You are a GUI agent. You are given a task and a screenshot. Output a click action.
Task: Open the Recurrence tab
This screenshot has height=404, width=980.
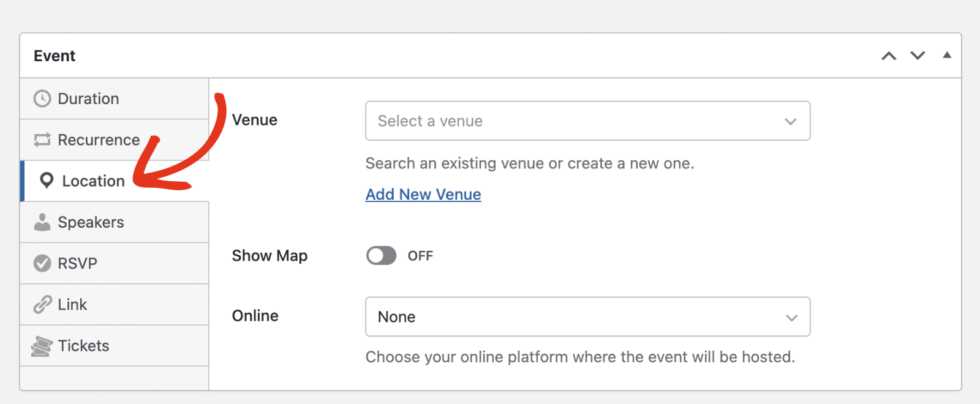[115, 140]
